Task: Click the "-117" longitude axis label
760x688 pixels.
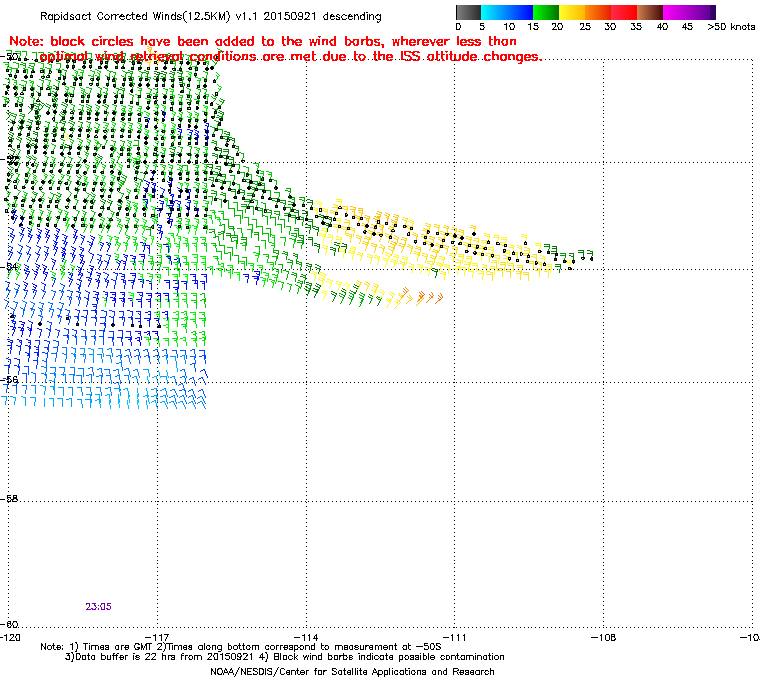Action: pyautogui.click(x=158, y=637)
